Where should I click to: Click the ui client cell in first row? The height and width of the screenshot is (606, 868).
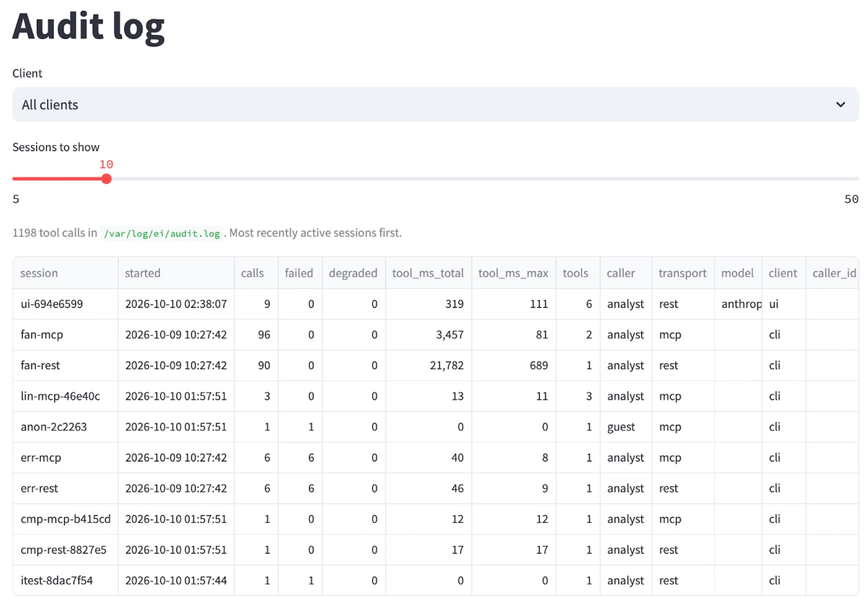(x=784, y=304)
